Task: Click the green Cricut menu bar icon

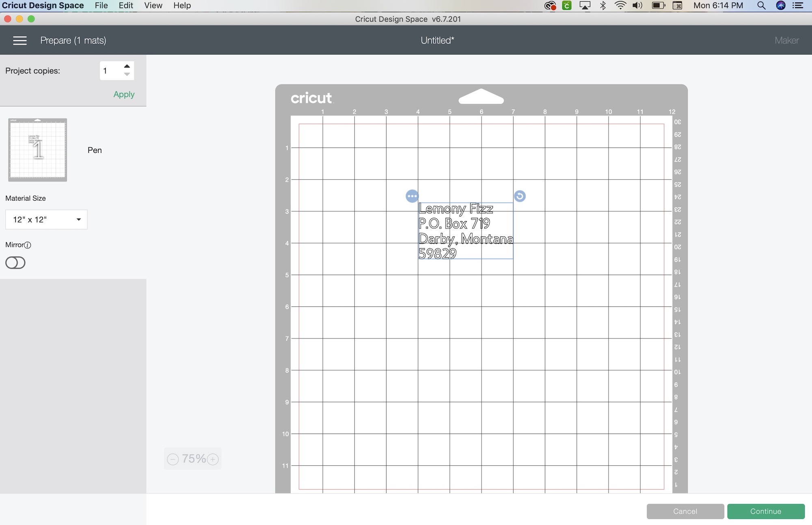Action: [x=567, y=6]
